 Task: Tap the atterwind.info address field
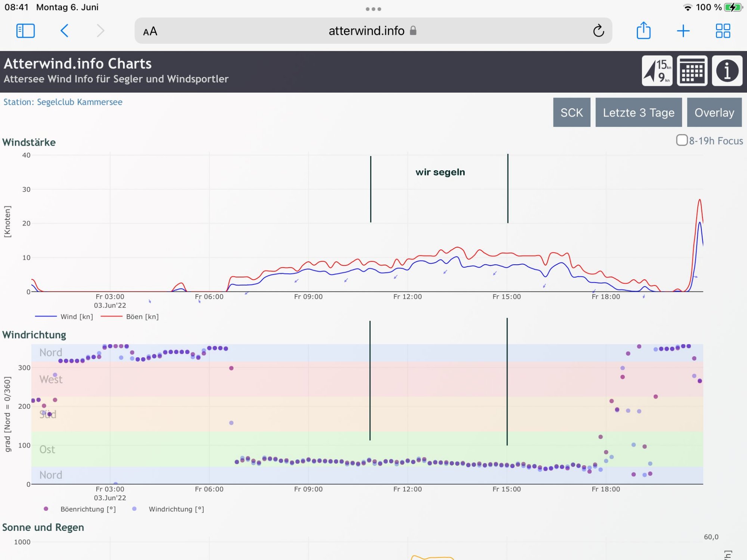point(366,31)
